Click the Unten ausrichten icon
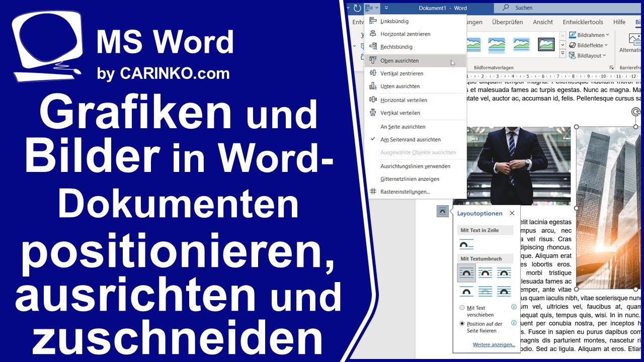Screen dimensions: 644x362 coord(373,86)
